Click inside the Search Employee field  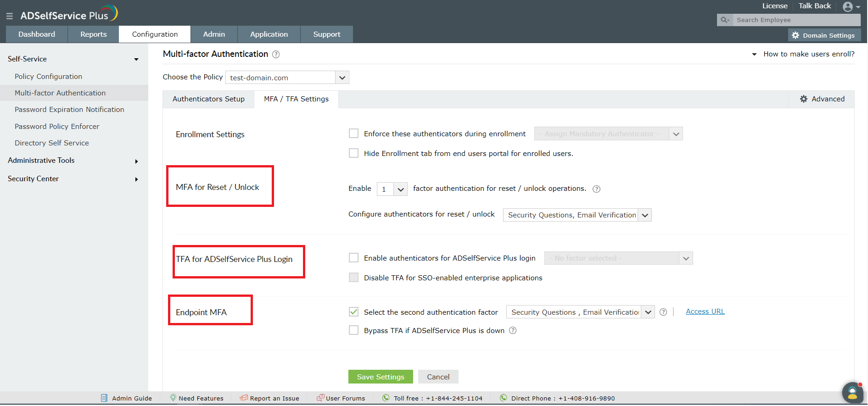796,20
